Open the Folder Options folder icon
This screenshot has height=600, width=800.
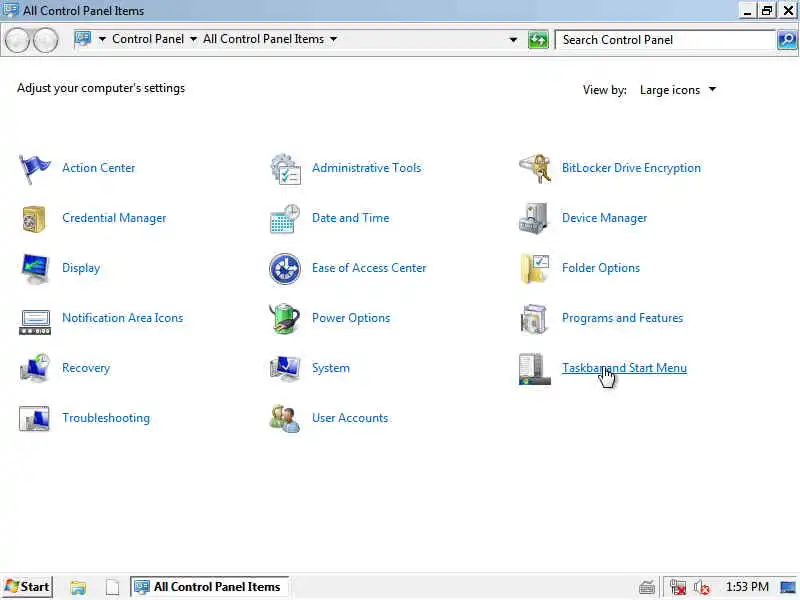coord(535,268)
